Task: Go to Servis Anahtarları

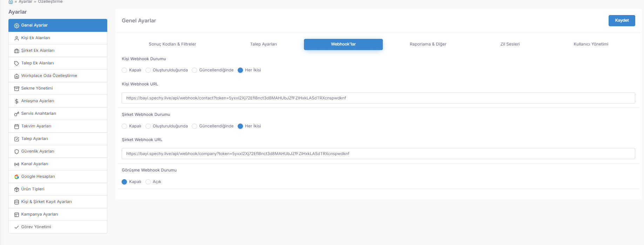Action: point(58,113)
